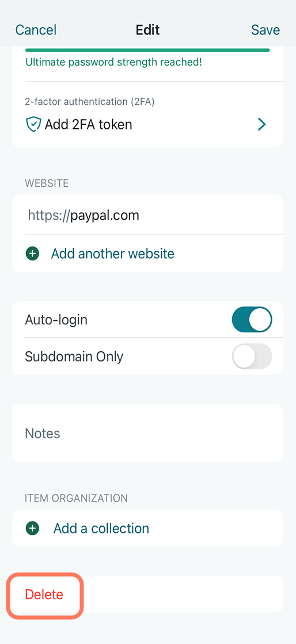Tap the Auto-login row label
Image resolution: width=296 pixels, height=644 pixels.
[x=56, y=320]
